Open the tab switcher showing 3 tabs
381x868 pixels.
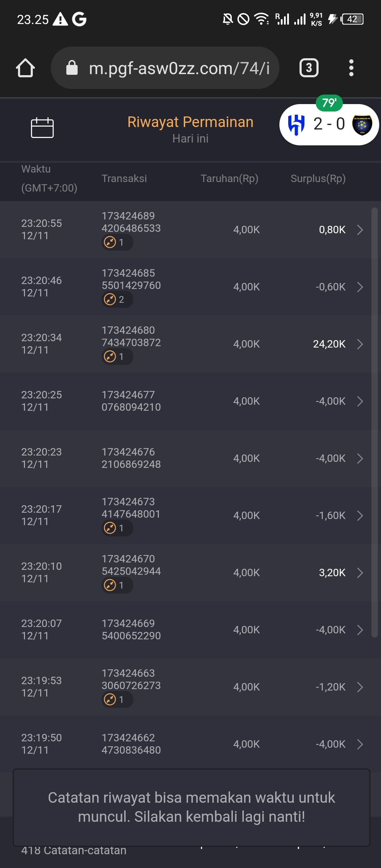pyautogui.click(x=309, y=68)
